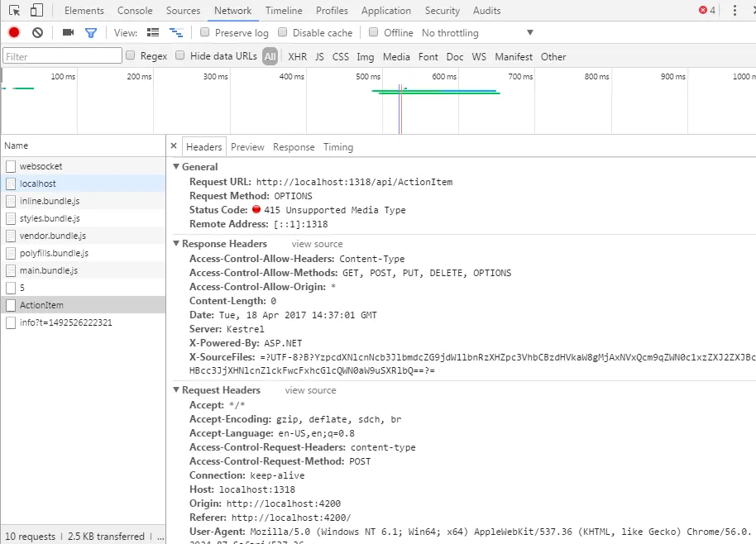
Task: Filter requests by JS
Action: [319, 57]
